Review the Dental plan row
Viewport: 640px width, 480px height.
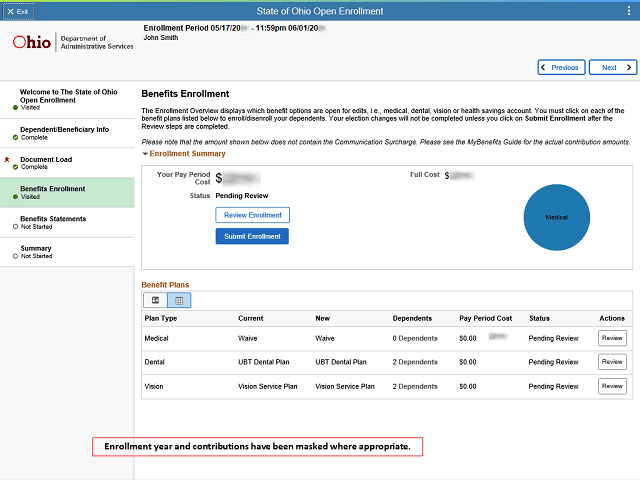pyautogui.click(x=611, y=362)
